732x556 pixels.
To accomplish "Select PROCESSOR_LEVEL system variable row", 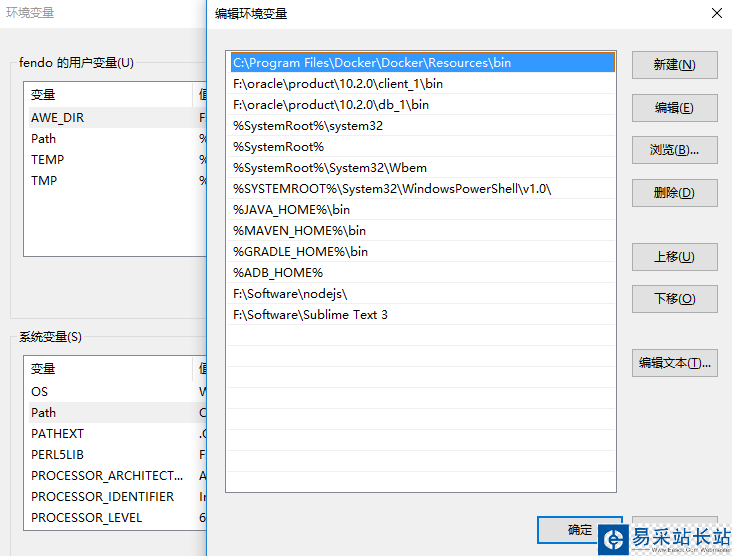I will point(115,518).
